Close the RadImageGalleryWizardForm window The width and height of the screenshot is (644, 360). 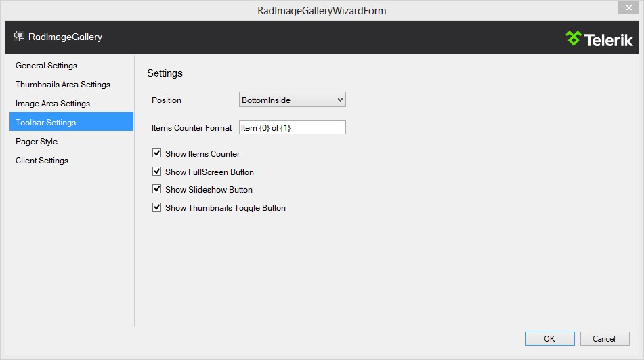pyautogui.click(x=627, y=7)
